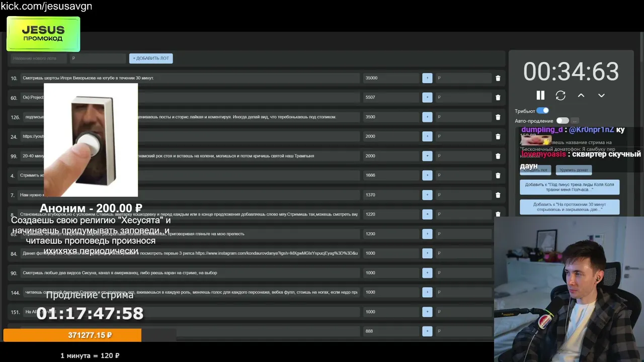
Task: Edit the 35000 amount field
Action: coord(391,78)
